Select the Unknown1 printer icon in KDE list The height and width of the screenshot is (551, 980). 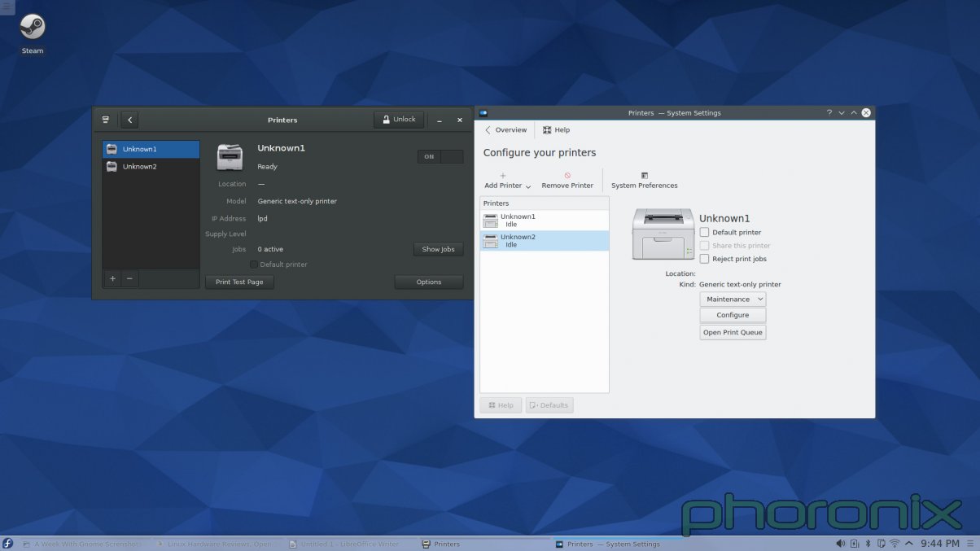(491, 220)
